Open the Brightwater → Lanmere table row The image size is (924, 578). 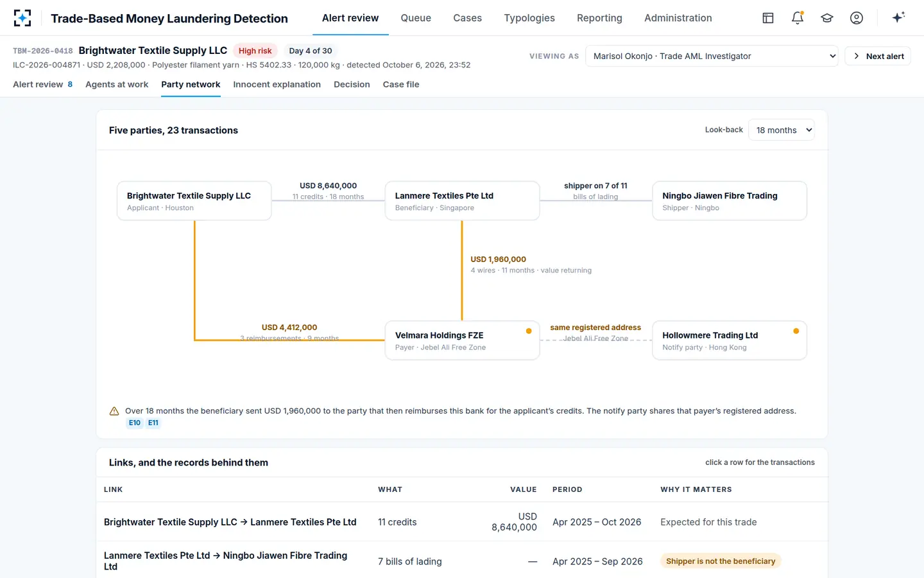(462, 522)
